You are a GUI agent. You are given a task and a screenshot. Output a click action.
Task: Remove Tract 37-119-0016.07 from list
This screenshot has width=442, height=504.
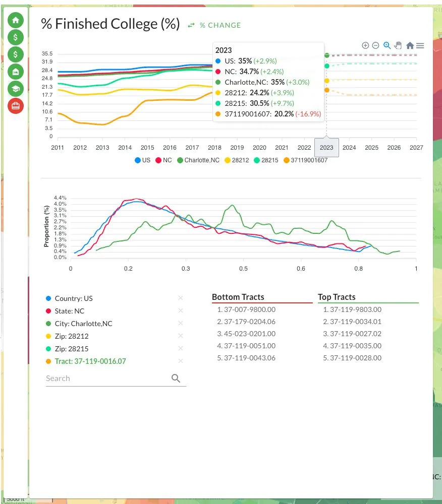181,361
